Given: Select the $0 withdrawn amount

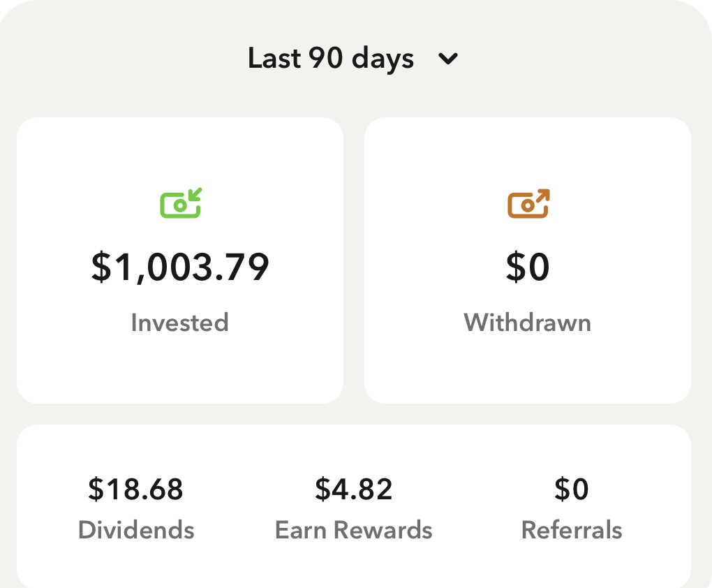Looking at the screenshot, I should (528, 267).
